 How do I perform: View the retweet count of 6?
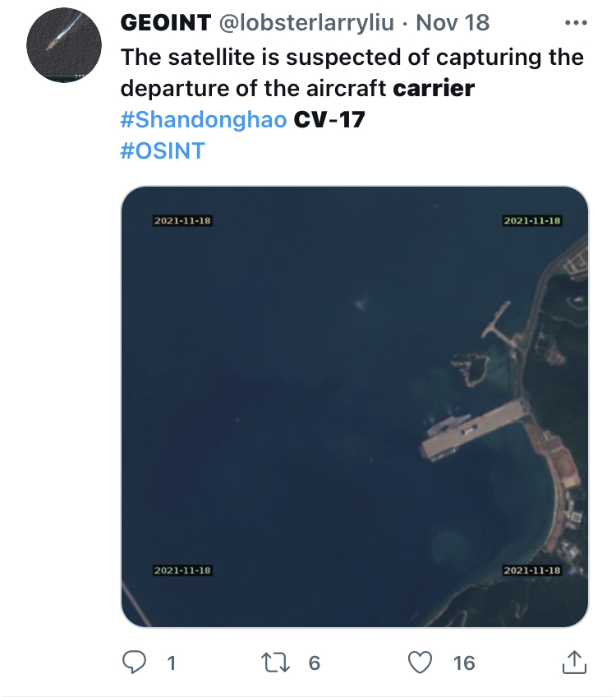click(x=315, y=663)
